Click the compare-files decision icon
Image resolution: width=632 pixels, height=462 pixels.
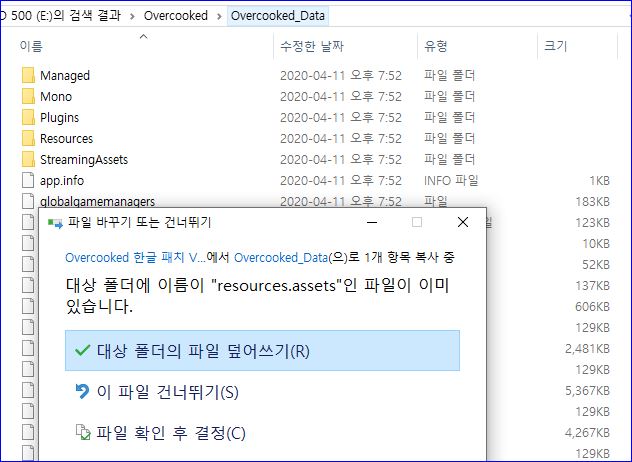pyautogui.click(x=83, y=433)
